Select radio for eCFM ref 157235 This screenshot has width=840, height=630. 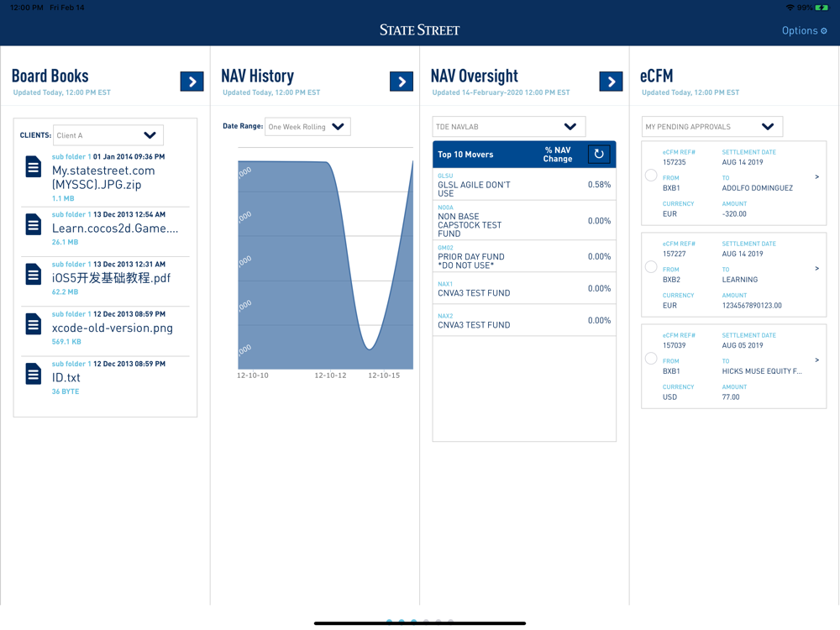click(651, 176)
